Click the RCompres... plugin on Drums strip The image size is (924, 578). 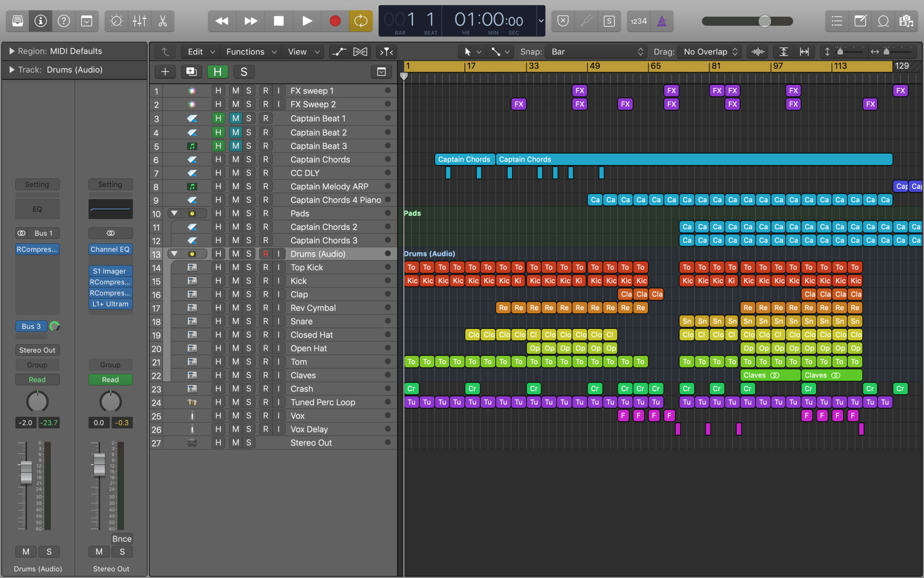point(37,249)
